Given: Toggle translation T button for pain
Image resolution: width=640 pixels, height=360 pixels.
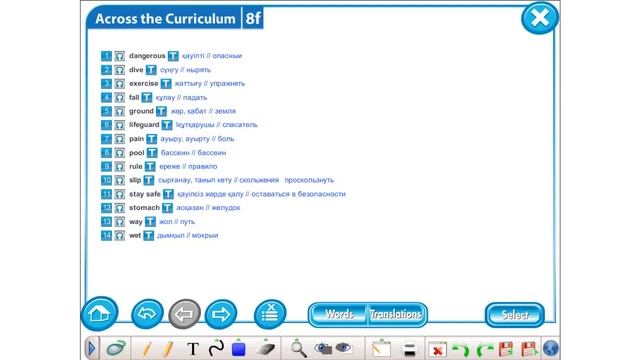Looking at the screenshot, I should (x=151, y=139).
